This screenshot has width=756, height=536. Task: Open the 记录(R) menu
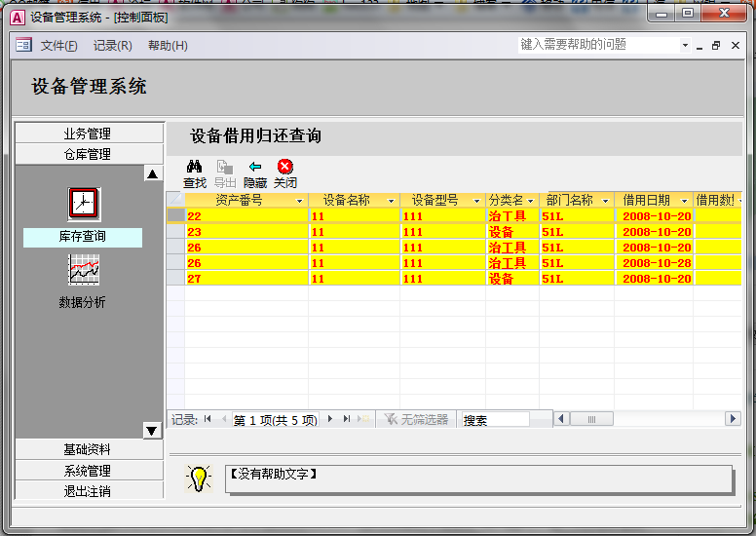(x=112, y=46)
